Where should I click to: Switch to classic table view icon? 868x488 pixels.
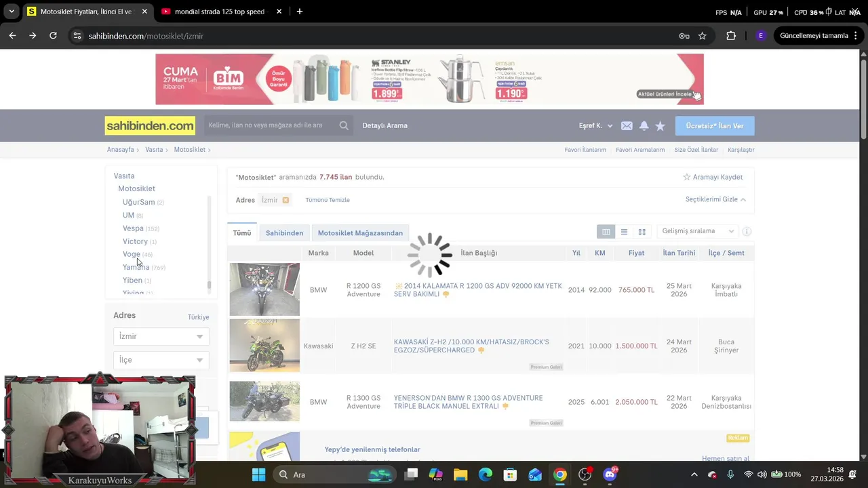click(606, 232)
